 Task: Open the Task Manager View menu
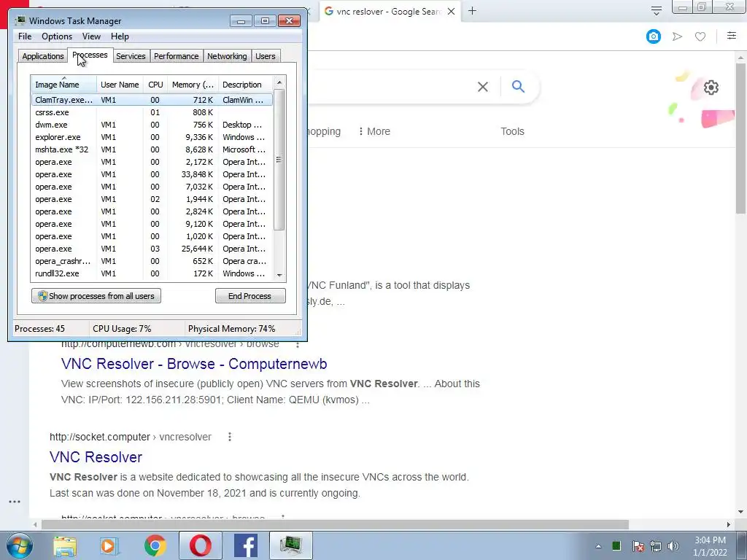[x=91, y=36]
